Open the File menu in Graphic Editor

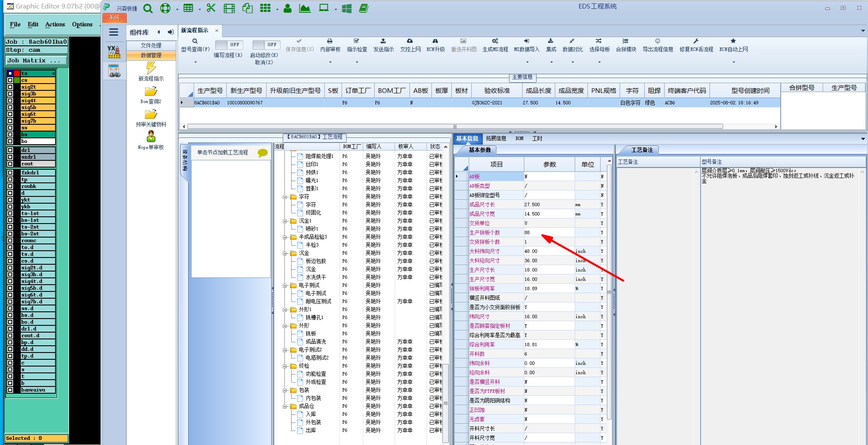(15, 24)
